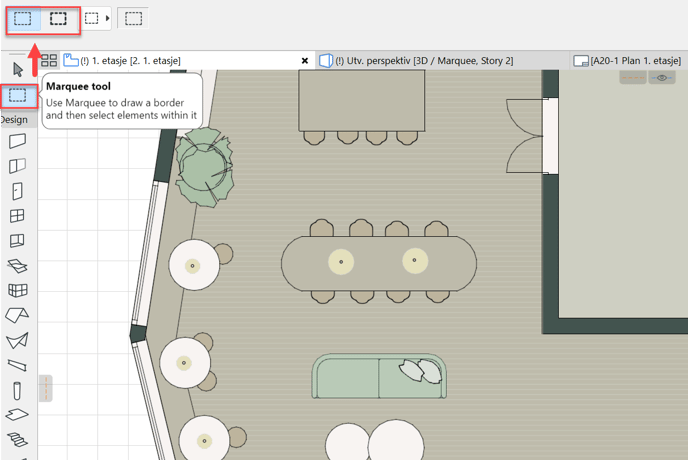Viewport: 688px width, 460px height.
Task: Click the right lamp on the oval table
Action: click(415, 260)
